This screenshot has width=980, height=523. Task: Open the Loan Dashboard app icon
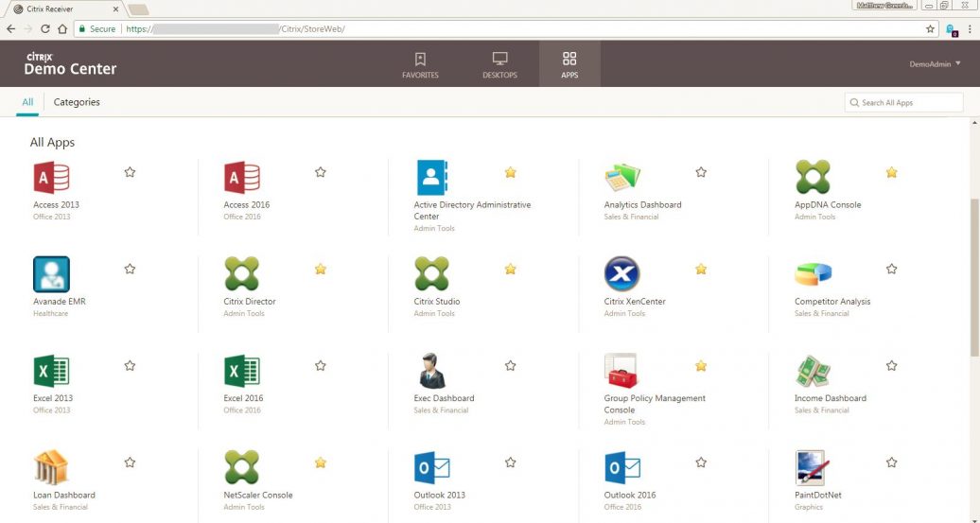(x=51, y=467)
